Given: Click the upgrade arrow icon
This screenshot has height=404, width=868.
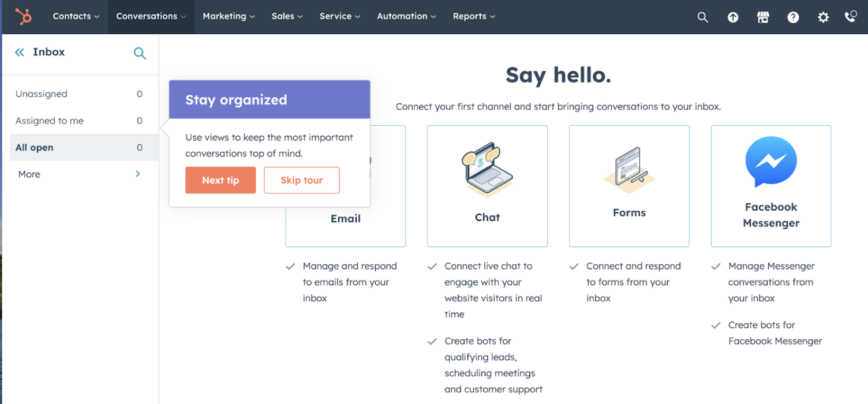Looking at the screenshot, I should [x=733, y=17].
